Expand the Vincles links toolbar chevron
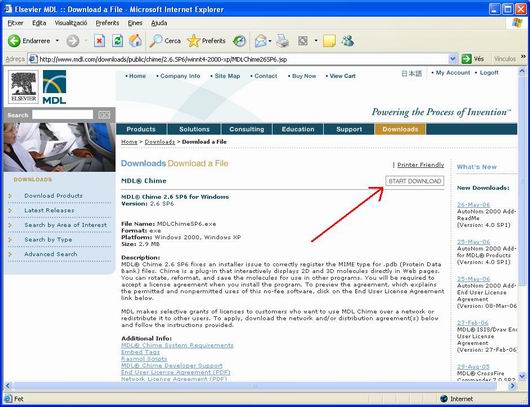The image size is (530, 407). [524, 57]
